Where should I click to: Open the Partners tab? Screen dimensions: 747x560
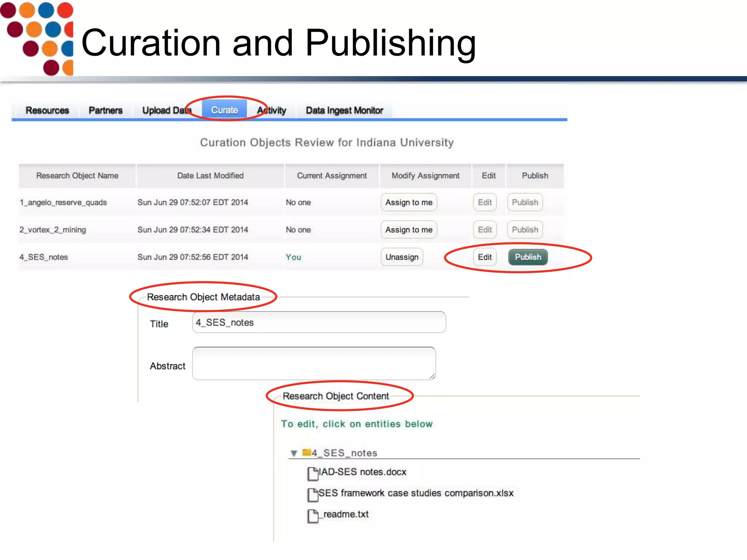point(105,110)
